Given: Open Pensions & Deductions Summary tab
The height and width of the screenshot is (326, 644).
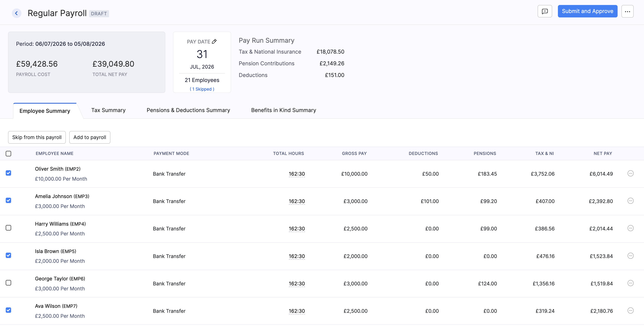Looking at the screenshot, I should pyautogui.click(x=188, y=110).
